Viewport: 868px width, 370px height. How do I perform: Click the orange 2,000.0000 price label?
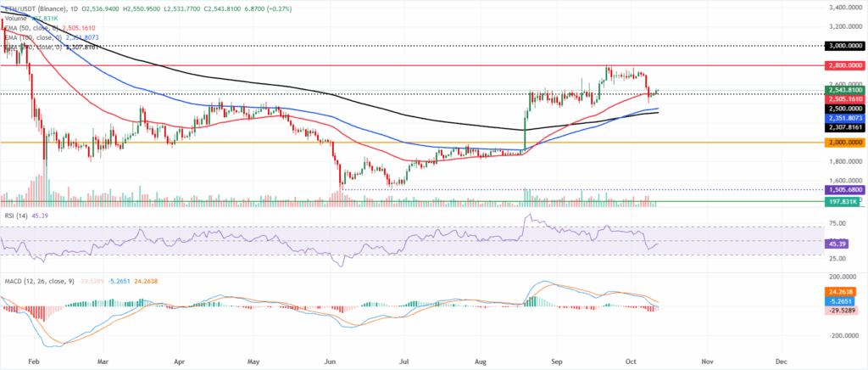tap(843, 143)
